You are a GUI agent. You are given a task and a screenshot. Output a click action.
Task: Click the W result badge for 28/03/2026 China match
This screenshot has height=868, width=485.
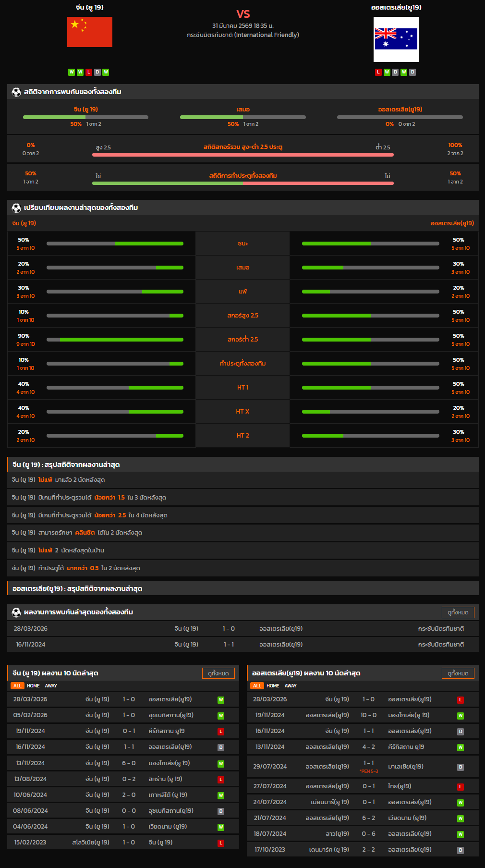(x=221, y=700)
